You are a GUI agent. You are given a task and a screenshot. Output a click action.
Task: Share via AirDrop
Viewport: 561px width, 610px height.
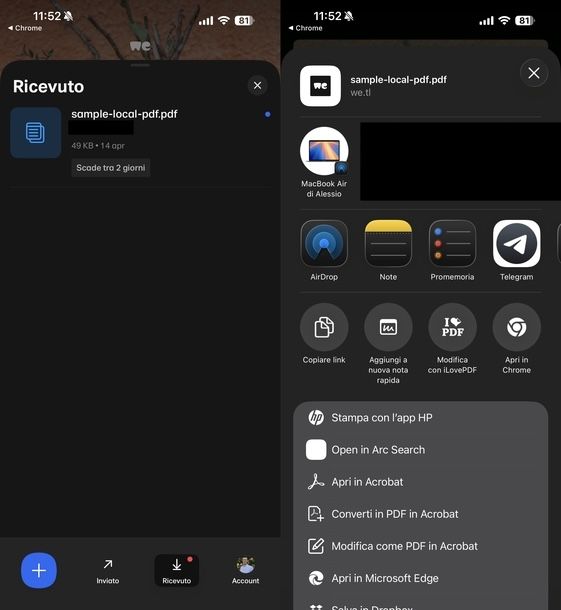pyautogui.click(x=324, y=251)
